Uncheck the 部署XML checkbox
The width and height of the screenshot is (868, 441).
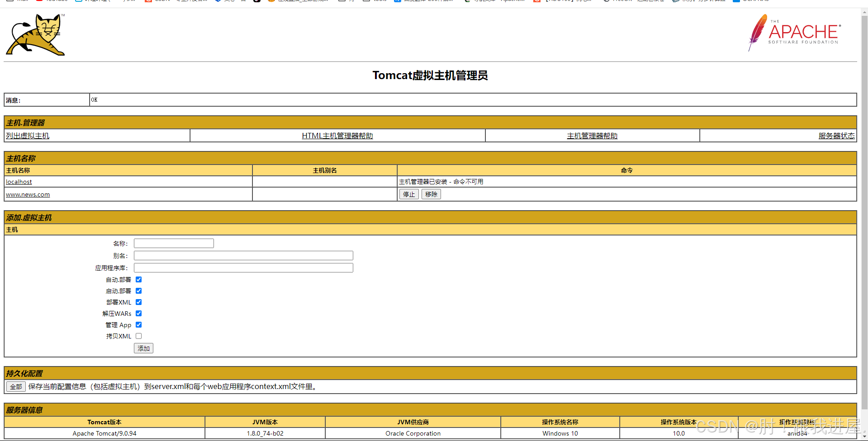tap(139, 302)
